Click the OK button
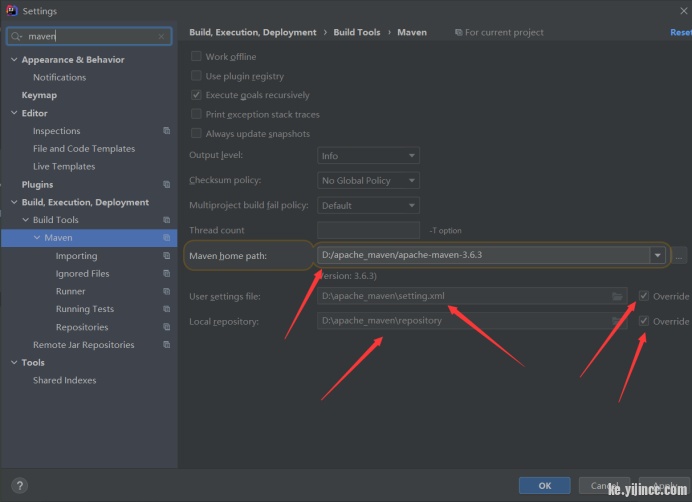This screenshot has width=692, height=502. pyautogui.click(x=545, y=486)
